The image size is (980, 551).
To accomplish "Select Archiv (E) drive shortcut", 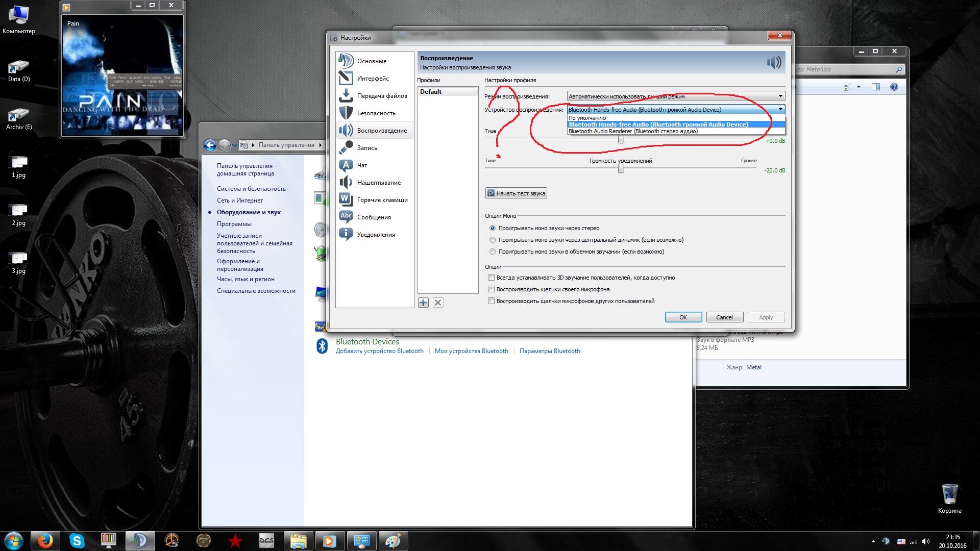I will [19, 118].
